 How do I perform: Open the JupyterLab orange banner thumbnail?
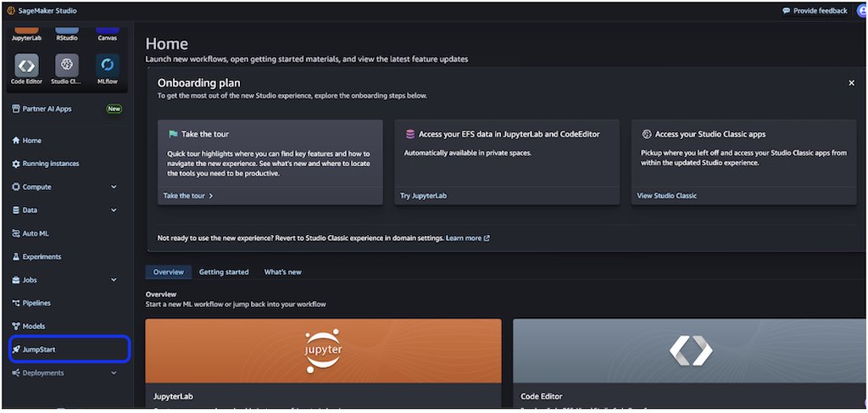tap(323, 351)
